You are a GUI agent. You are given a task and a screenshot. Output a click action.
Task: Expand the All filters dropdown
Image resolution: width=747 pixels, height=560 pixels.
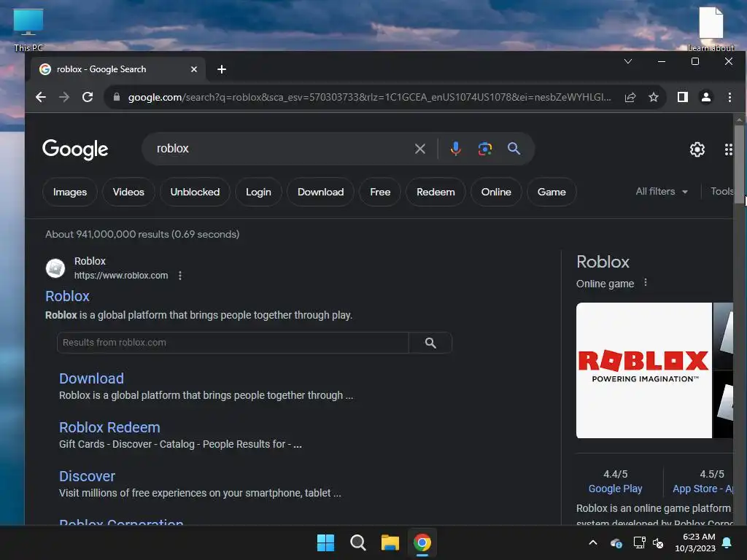point(662,192)
